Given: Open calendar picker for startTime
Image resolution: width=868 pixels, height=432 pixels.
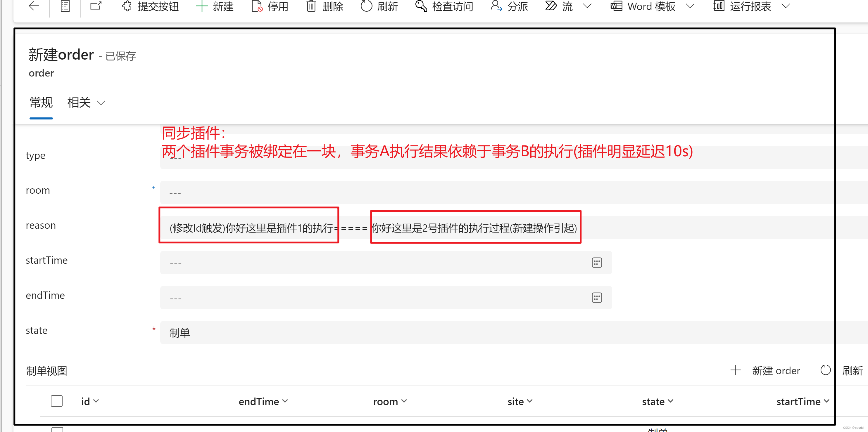Looking at the screenshot, I should 596,263.
